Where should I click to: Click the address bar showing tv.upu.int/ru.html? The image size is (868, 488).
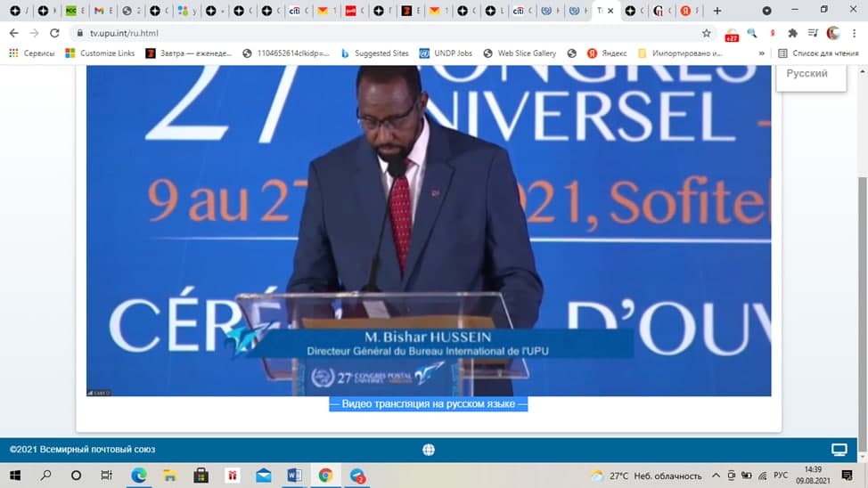coord(388,33)
